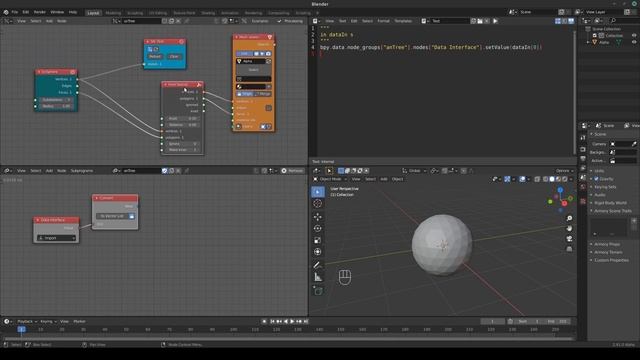Toggle camera view gizmo in viewport
The image size is (640, 360).
point(569,239)
